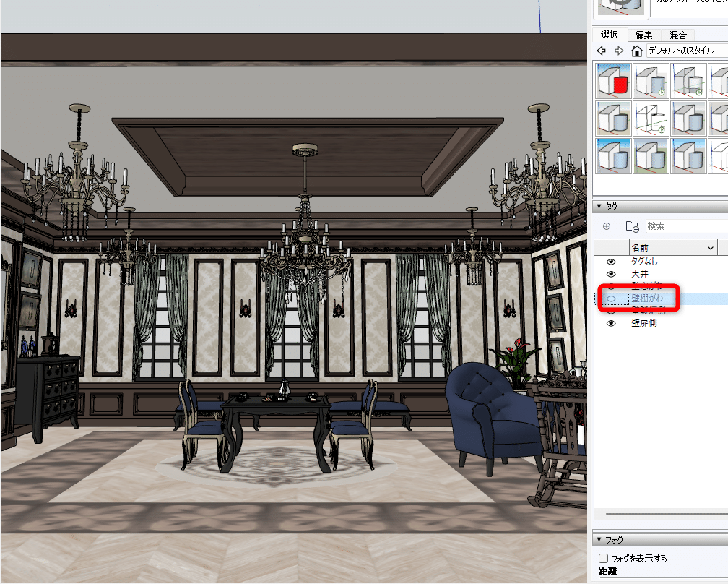
Task: Select the 壁棚がわ tag name
Action: point(647,299)
